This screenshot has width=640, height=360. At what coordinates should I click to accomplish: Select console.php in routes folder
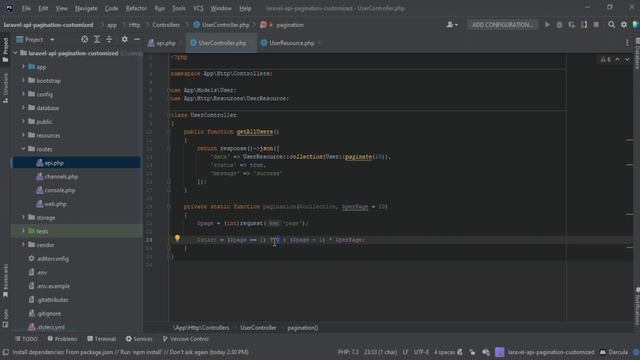(x=60, y=190)
